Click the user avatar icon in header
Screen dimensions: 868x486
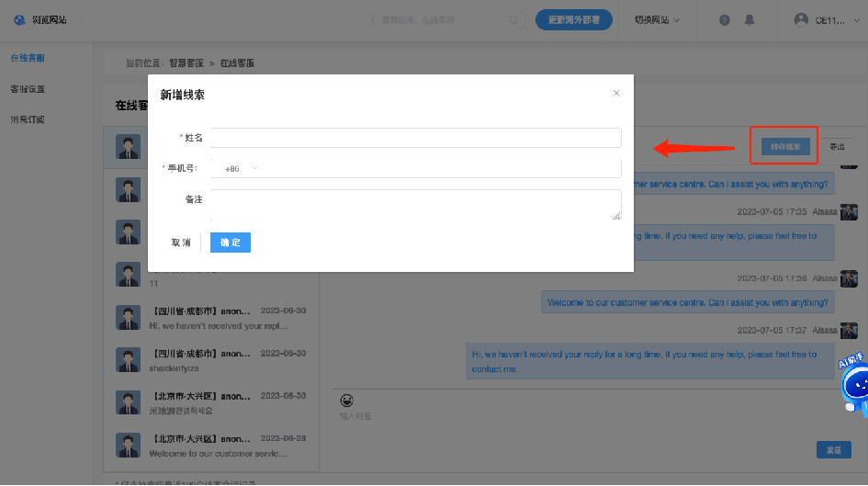pos(800,20)
